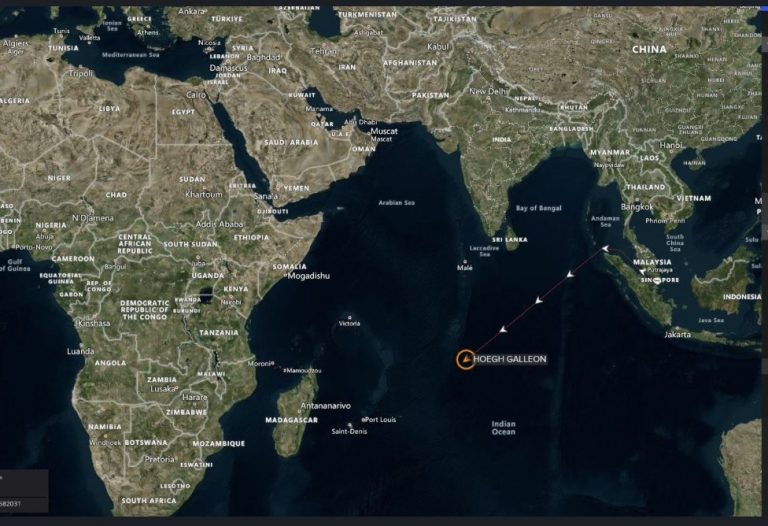Viewport: 768px width, 526px height.
Task: Click the track arrow closest to HOEGH GALLEON
Action: click(x=503, y=330)
